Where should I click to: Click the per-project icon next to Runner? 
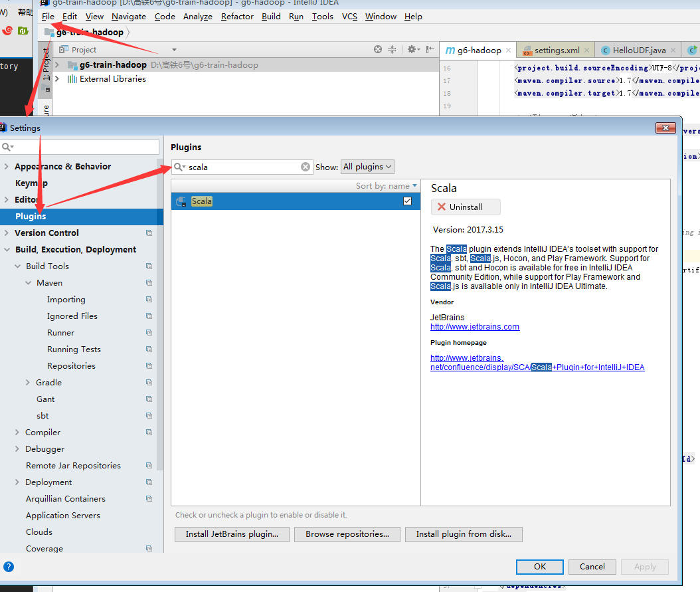tap(149, 333)
